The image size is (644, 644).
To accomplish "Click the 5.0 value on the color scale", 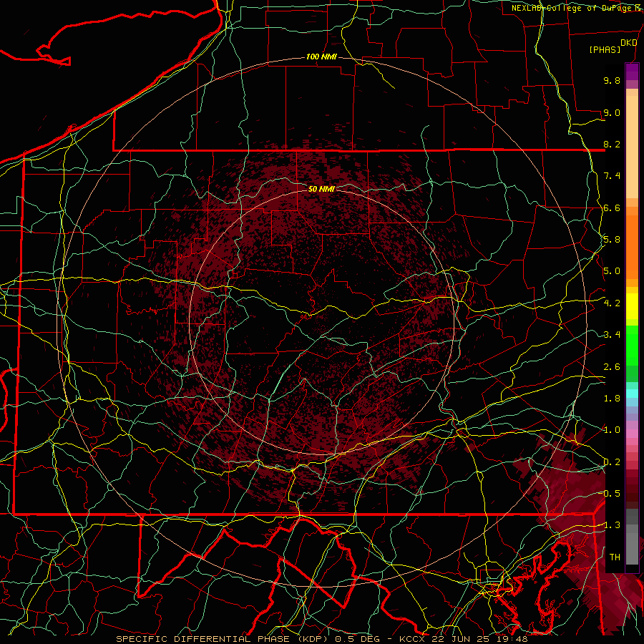I will point(612,271).
